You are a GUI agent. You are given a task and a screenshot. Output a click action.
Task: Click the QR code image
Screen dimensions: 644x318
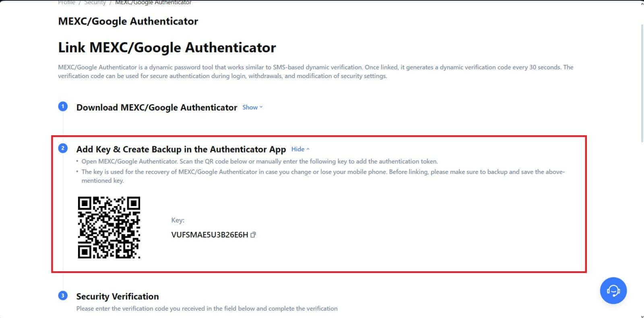click(109, 227)
